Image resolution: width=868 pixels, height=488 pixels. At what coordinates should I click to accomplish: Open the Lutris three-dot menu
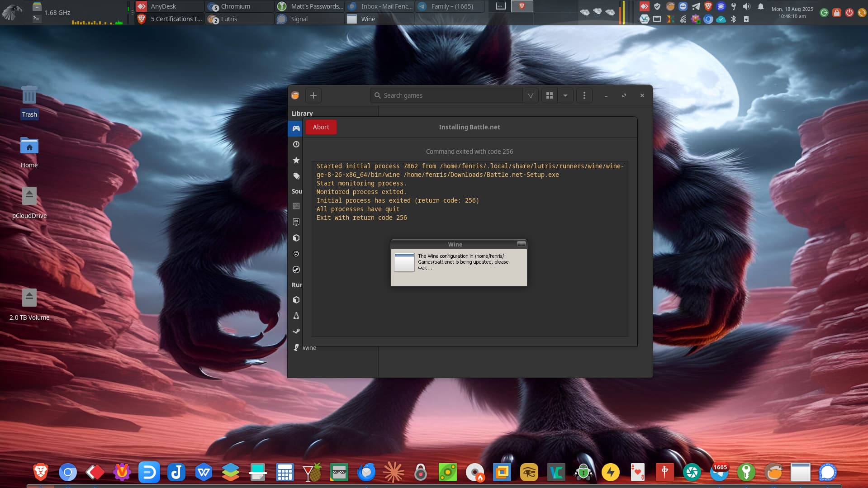click(x=584, y=95)
